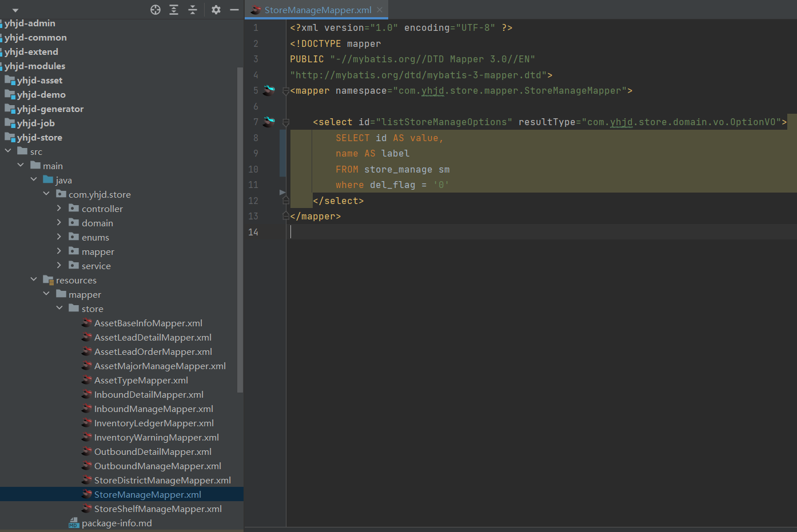Image resolution: width=797 pixels, height=532 pixels.
Task: Click the yhjd-generator module folder icon
Action: click(x=10, y=109)
